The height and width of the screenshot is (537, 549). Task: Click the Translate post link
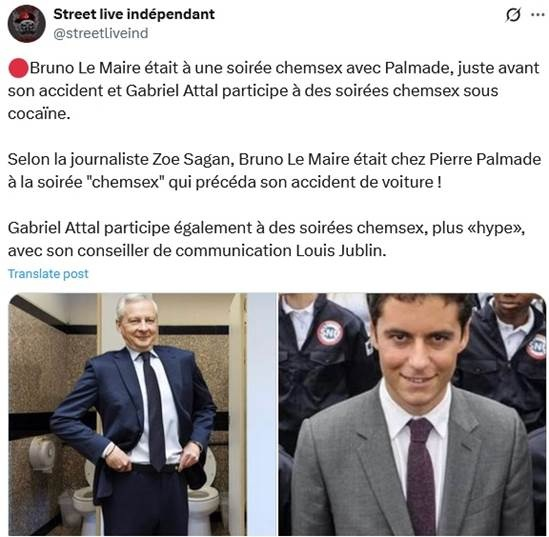pos(48,274)
